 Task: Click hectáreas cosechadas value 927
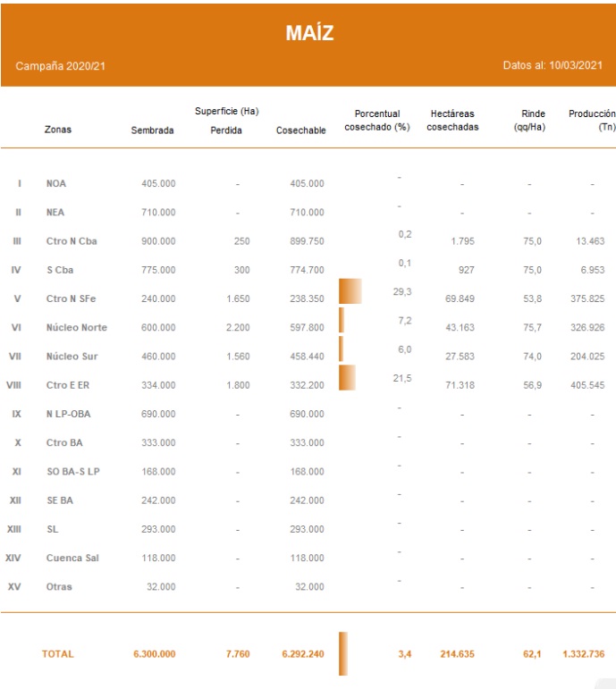(x=467, y=270)
